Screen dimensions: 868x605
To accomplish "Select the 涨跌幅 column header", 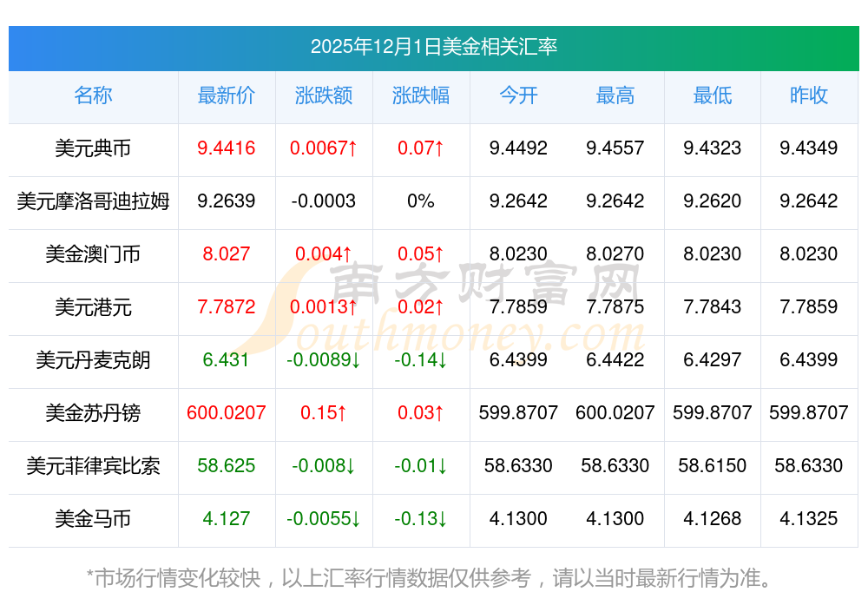I will coord(421,95).
